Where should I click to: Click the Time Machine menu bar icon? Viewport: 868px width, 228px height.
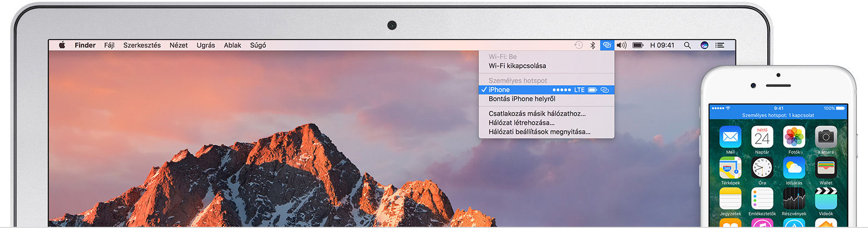[579, 45]
